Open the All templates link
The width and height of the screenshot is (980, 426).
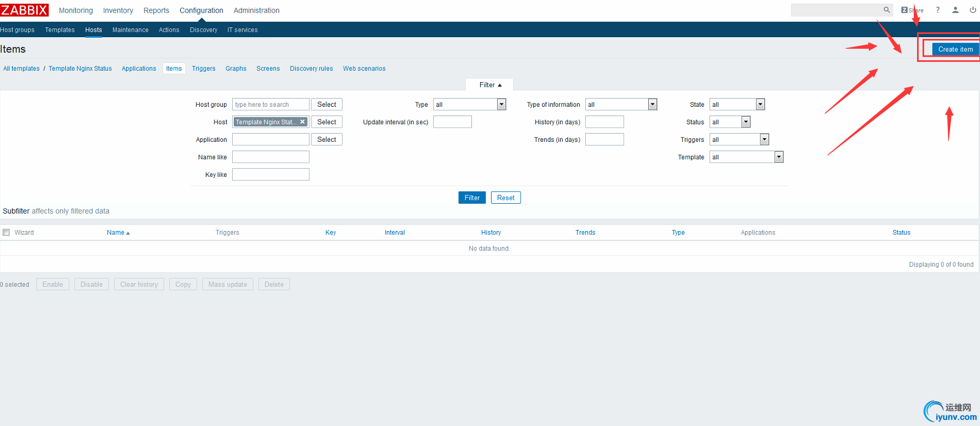tap(21, 68)
